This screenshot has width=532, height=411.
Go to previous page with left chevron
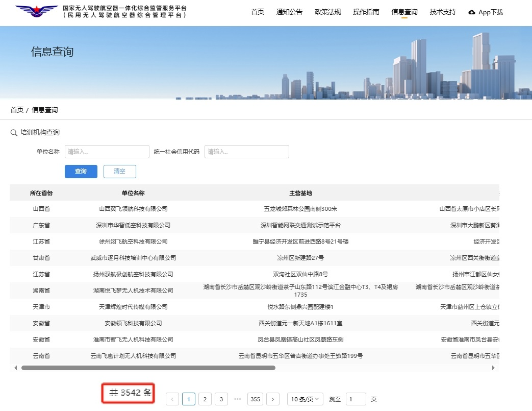(x=172, y=399)
